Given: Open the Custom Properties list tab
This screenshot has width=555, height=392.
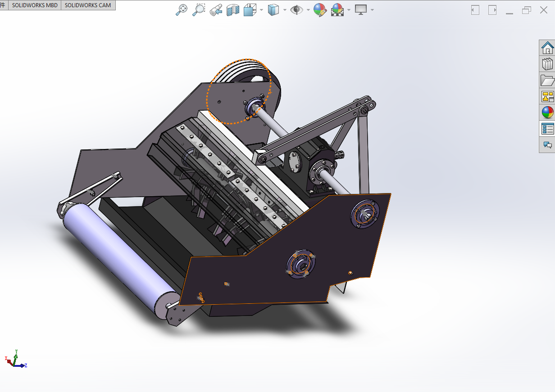Looking at the screenshot, I should (x=547, y=129).
